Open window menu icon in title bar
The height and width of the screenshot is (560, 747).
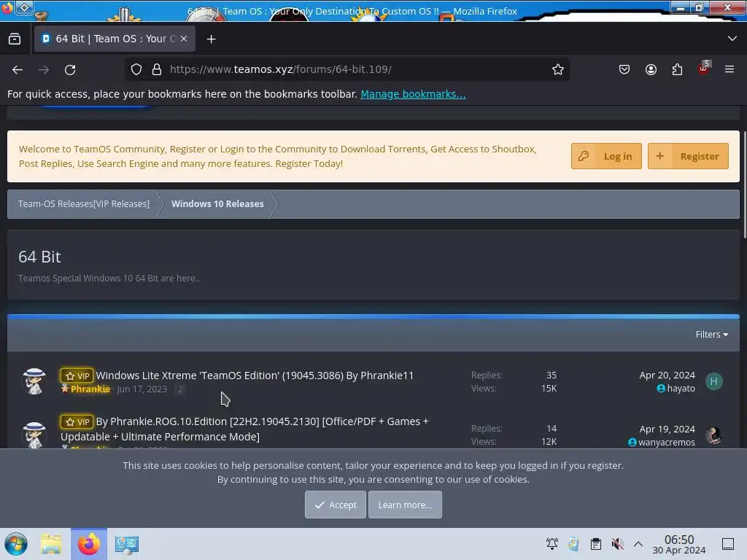pyautogui.click(x=24, y=7)
